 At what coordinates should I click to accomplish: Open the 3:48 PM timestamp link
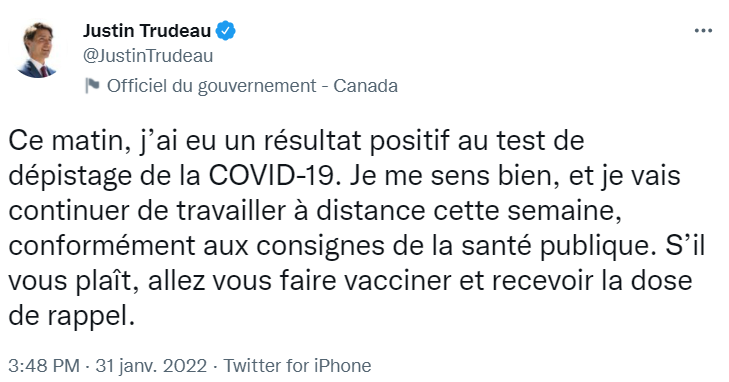[x=44, y=366]
